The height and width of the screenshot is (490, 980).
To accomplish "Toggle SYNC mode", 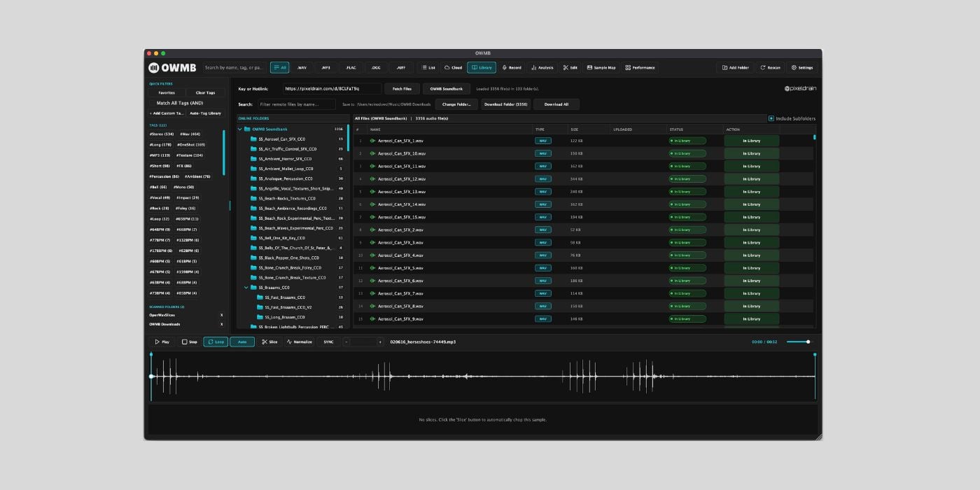I will [328, 342].
